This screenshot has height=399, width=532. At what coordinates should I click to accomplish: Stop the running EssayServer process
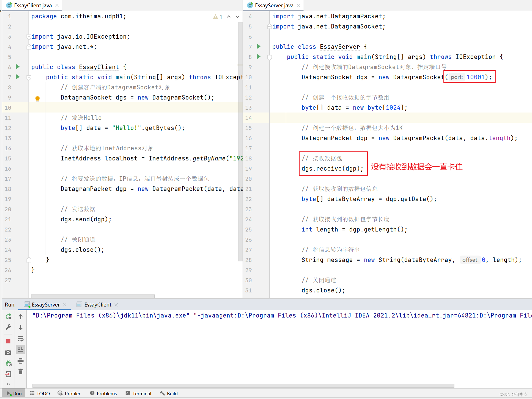(x=8, y=341)
